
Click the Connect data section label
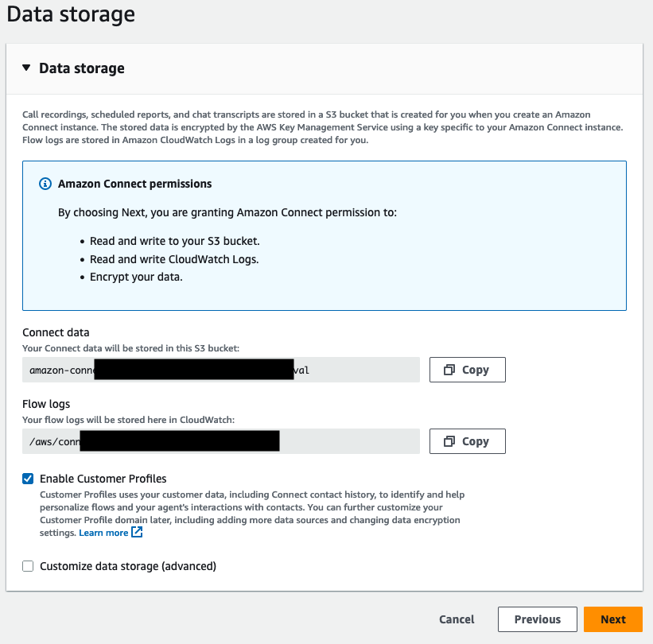pyautogui.click(x=56, y=332)
